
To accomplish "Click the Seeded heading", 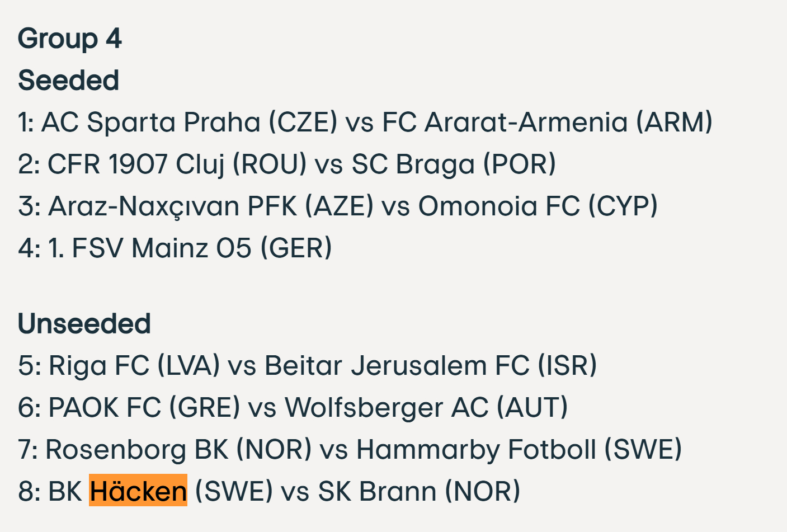I will [68, 81].
